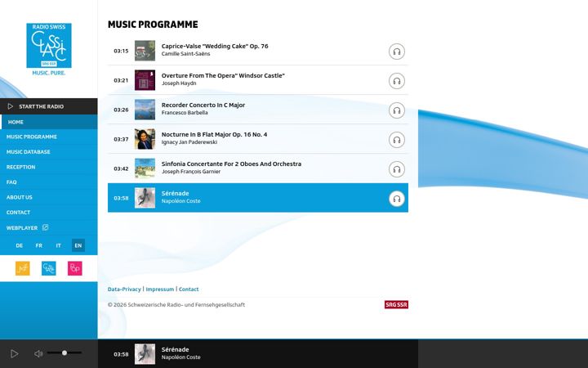The image size is (588, 368).
Task: Click album cover of Recorder Concerto
Action: (145, 110)
